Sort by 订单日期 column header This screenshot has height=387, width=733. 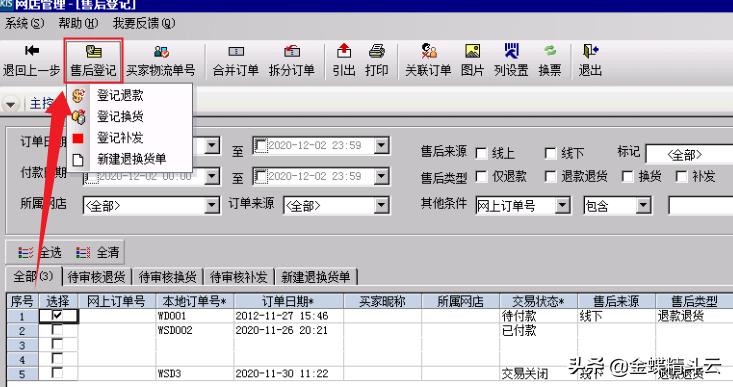[x=288, y=301]
